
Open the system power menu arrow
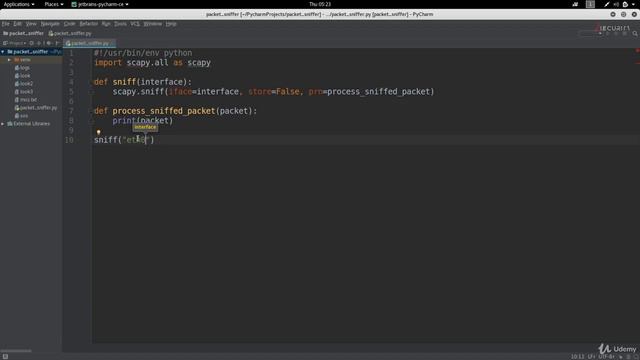point(633,4)
